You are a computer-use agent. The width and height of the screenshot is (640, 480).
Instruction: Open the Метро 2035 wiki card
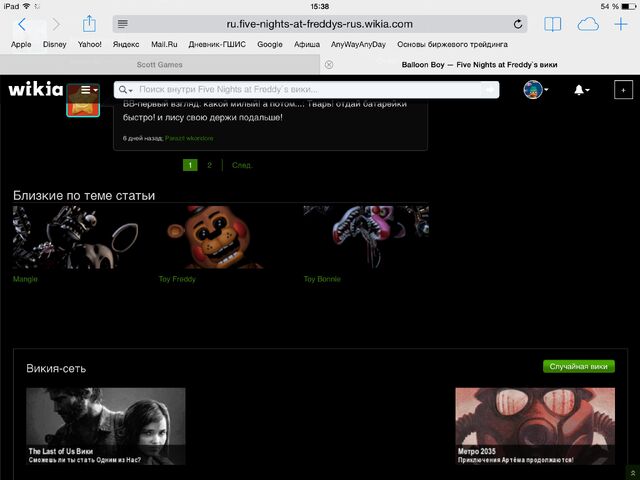tap(535, 426)
